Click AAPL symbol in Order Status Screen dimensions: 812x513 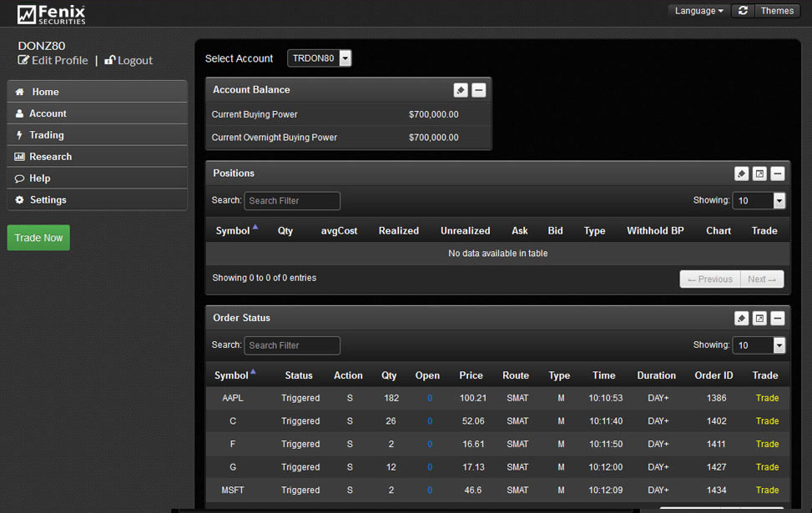pos(233,398)
